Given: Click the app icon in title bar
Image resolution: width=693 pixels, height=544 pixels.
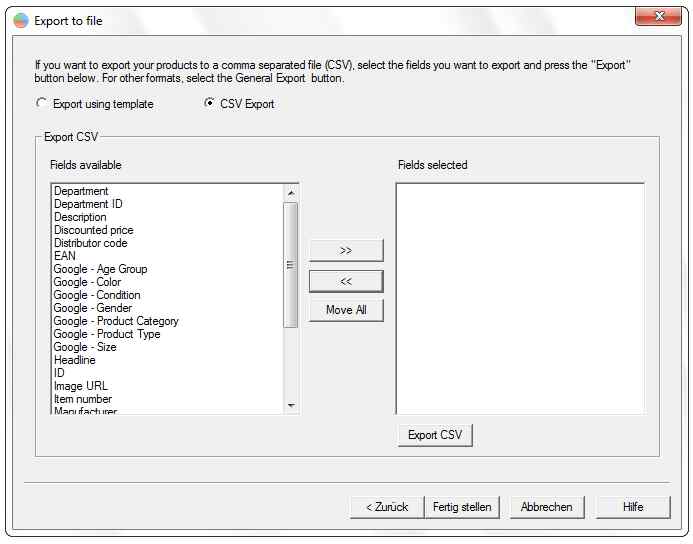Looking at the screenshot, I should (21, 20).
